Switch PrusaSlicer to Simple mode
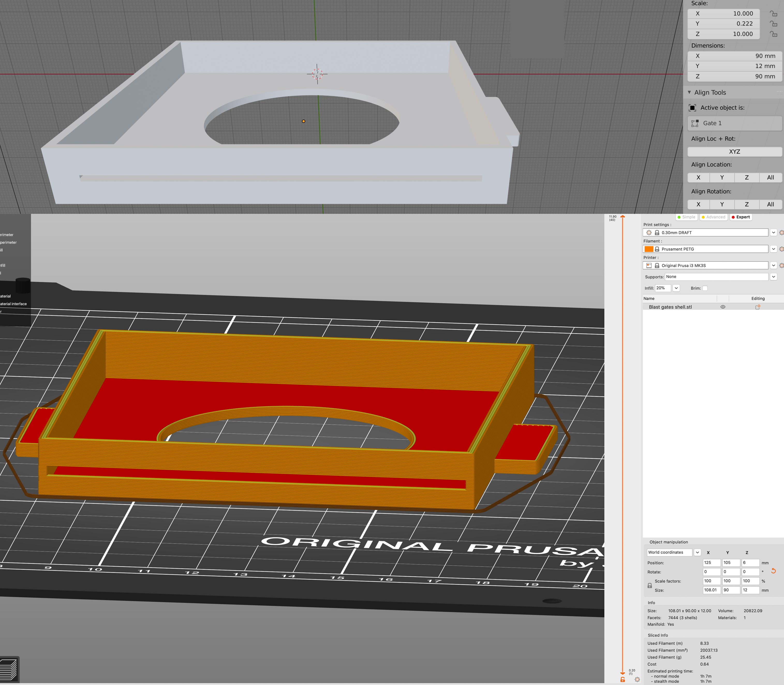This screenshot has width=784, height=685. coord(686,217)
